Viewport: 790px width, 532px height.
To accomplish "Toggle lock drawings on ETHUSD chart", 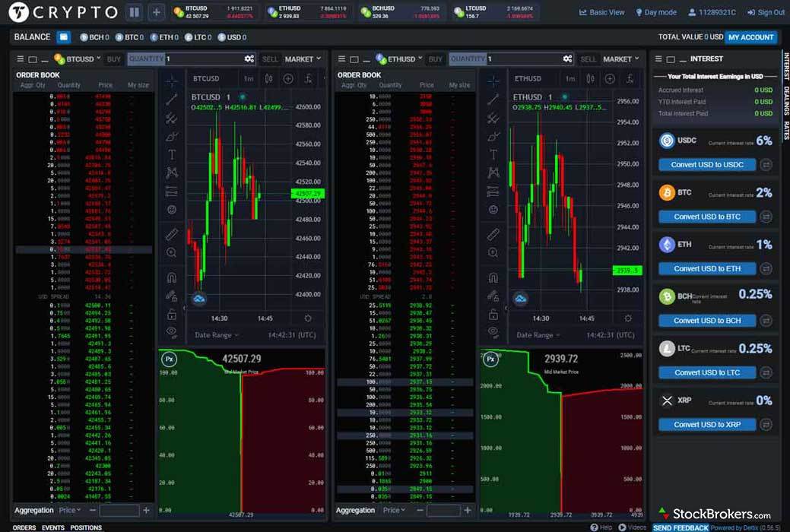I will (x=493, y=314).
